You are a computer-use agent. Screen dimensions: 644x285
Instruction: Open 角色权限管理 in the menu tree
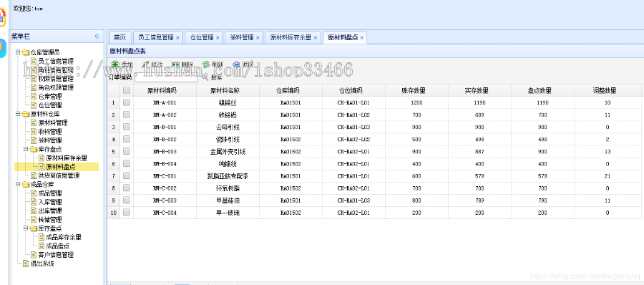pos(56,87)
